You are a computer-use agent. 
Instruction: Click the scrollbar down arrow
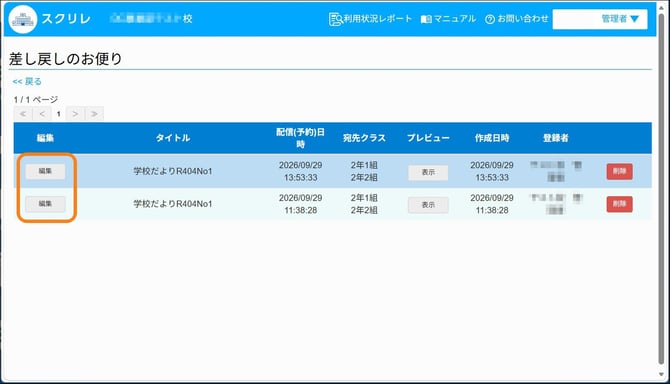tap(661, 375)
